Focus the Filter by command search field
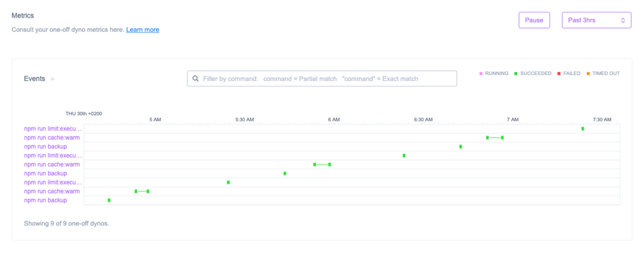 tap(327, 78)
